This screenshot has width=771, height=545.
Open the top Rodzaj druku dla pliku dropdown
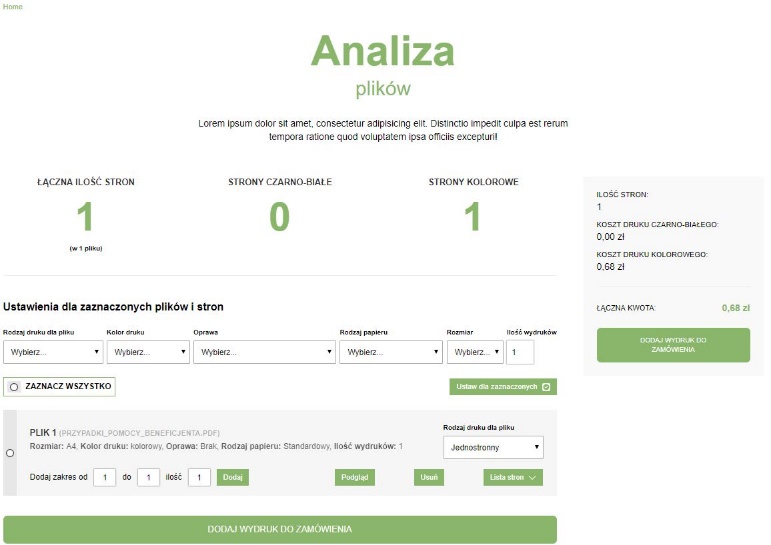tap(53, 352)
